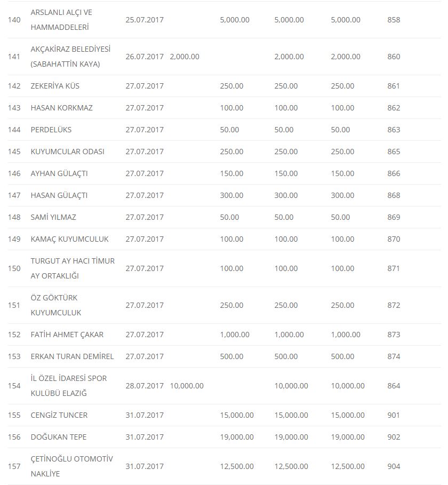The height and width of the screenshot is (485, 448).
Task: Select the SAMİ YILMAZ name
Action: point(53,217)
